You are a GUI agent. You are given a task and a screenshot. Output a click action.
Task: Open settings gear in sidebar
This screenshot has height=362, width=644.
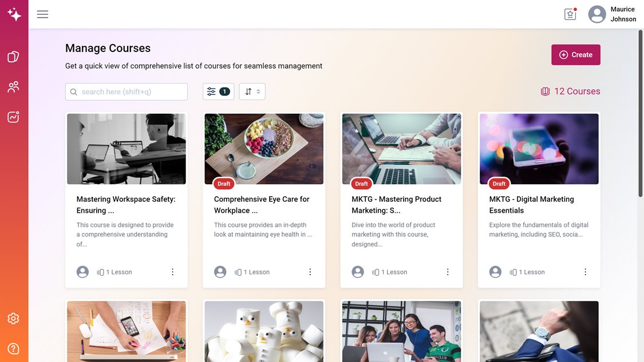click(x=13, y=319)
